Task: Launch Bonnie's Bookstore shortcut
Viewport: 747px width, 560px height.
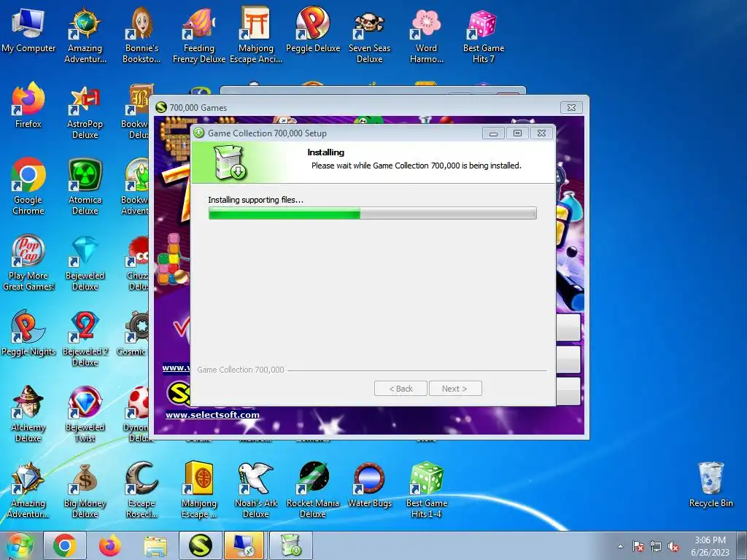Action: coord(142,34)
